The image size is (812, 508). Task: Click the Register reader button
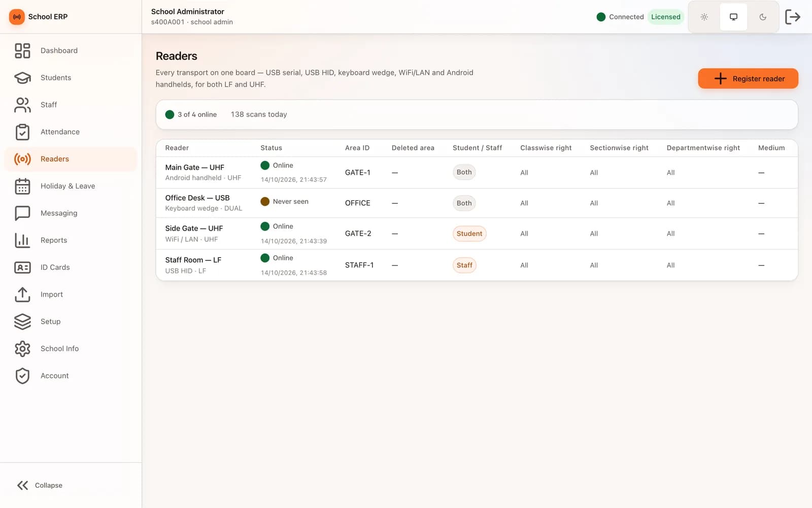point(748,79)
